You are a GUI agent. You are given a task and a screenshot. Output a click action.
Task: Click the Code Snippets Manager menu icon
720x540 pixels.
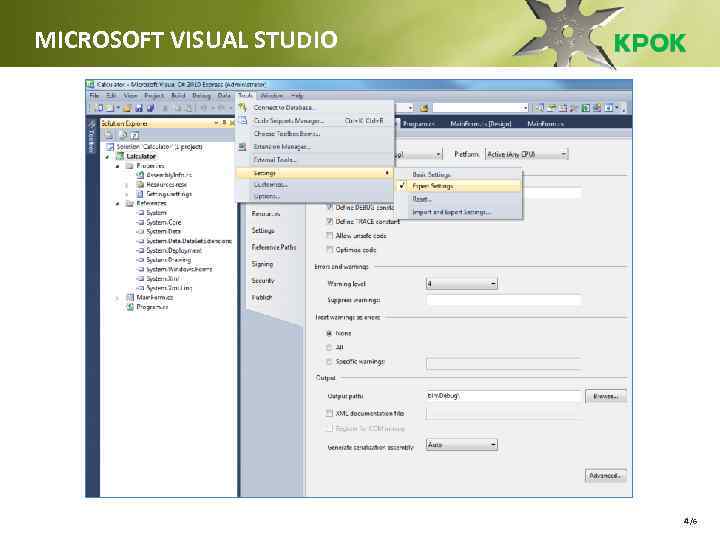coord(243,121)
